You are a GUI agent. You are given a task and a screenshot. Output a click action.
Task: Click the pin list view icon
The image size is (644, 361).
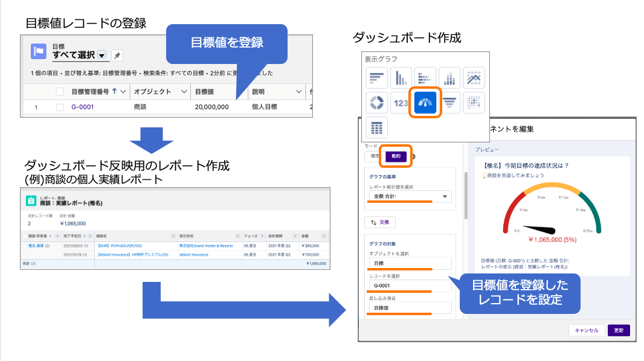point(117,56)
